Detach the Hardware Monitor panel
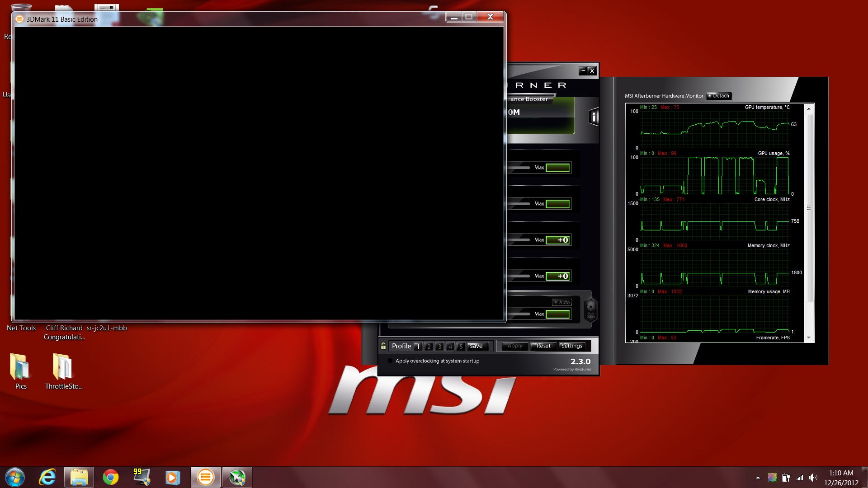Viewport: 868px width, 488px height. pyautogui.click(x=719, y=96)
